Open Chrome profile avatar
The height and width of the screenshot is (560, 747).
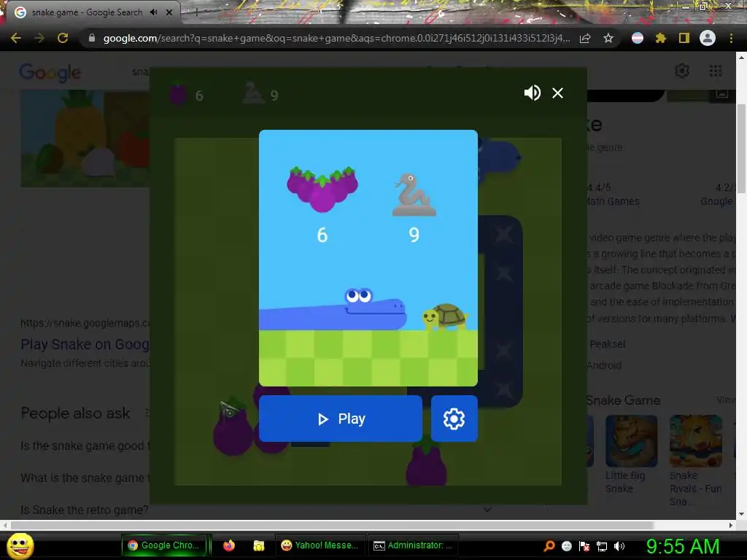pos(708,38)
